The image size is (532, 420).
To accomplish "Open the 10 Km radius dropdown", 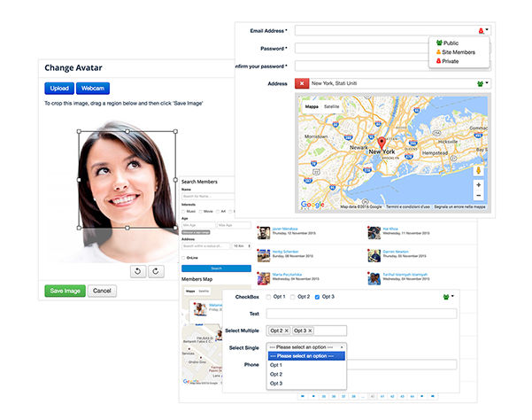I will point(242,245).
